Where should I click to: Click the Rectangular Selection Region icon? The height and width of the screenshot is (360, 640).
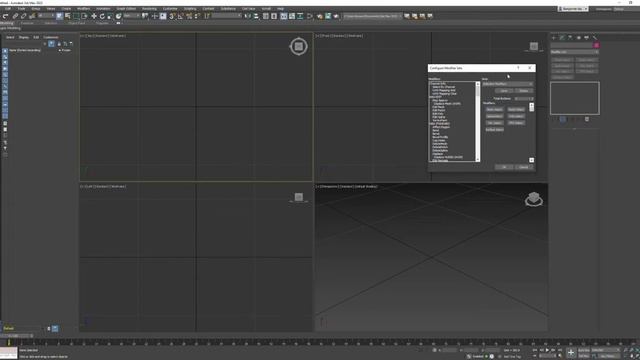(76, 16)
